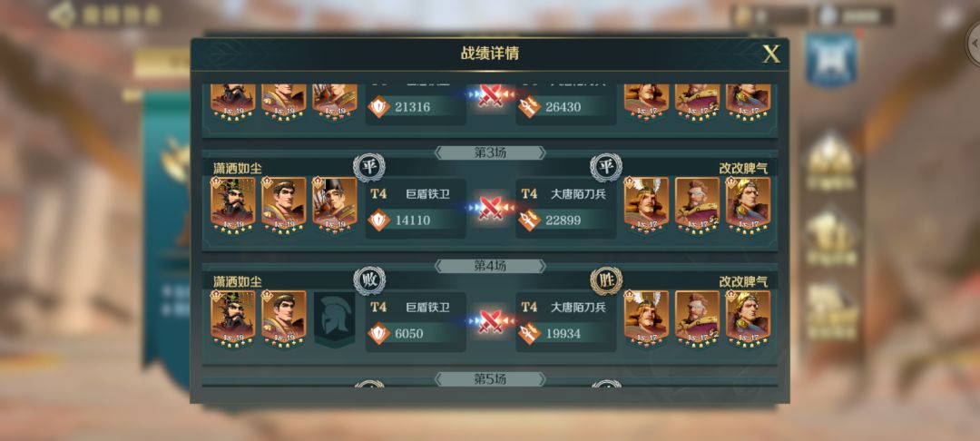Select the empty helmet hero slot
Viewport: 980px width, 441px height.
[x=334, y=319]
